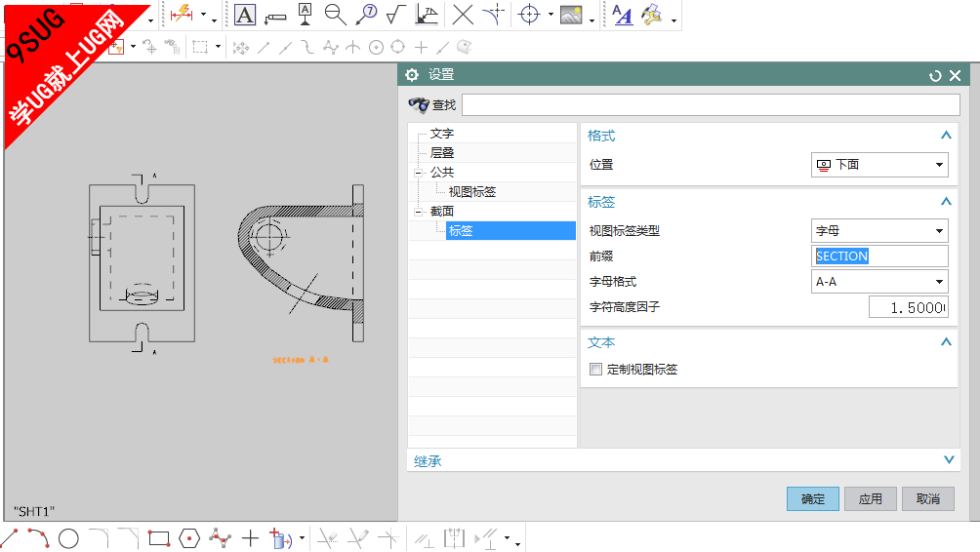Click the 应用 apply button

870,499
